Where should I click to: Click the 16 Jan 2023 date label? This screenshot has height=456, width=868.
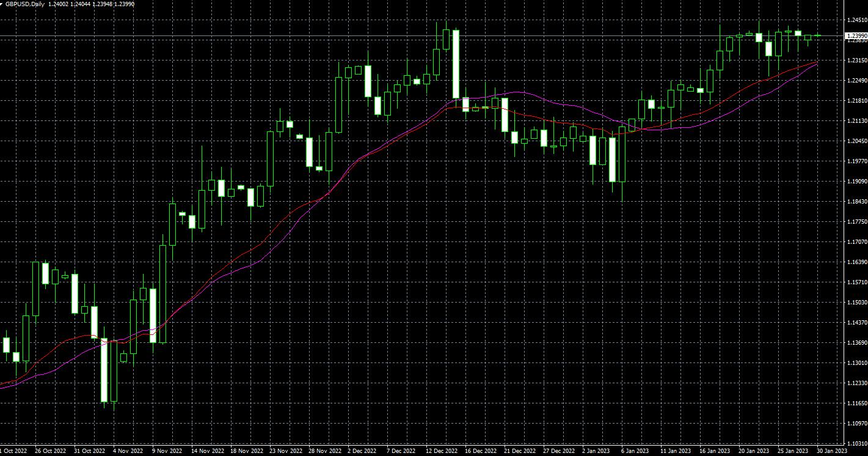tap(715, 451)
